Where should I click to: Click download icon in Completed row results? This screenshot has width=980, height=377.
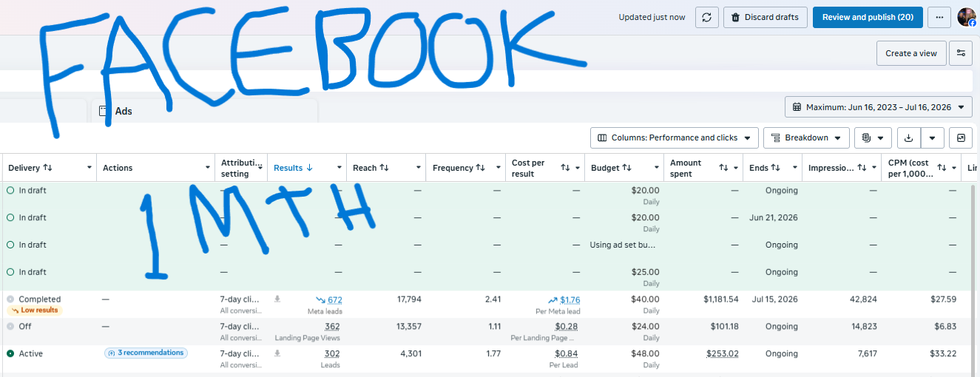pos(277,299)
